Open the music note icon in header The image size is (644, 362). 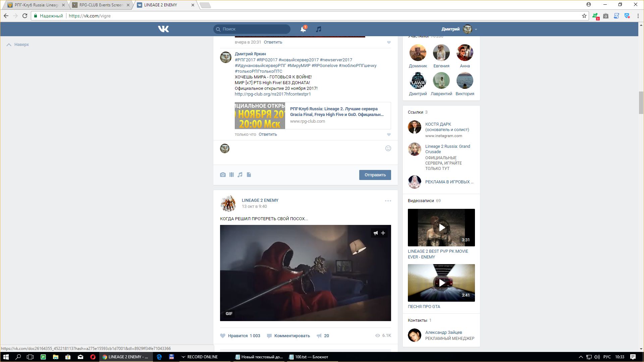click(319, 29)
